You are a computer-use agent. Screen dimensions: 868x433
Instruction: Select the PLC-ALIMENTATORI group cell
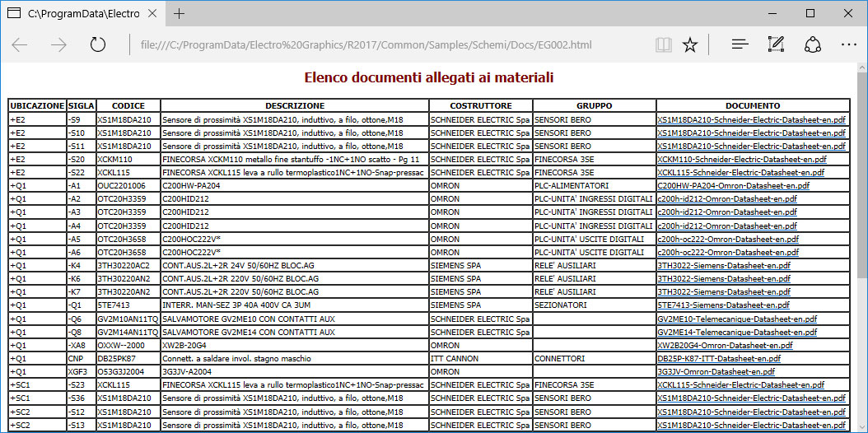click(595, 186)
